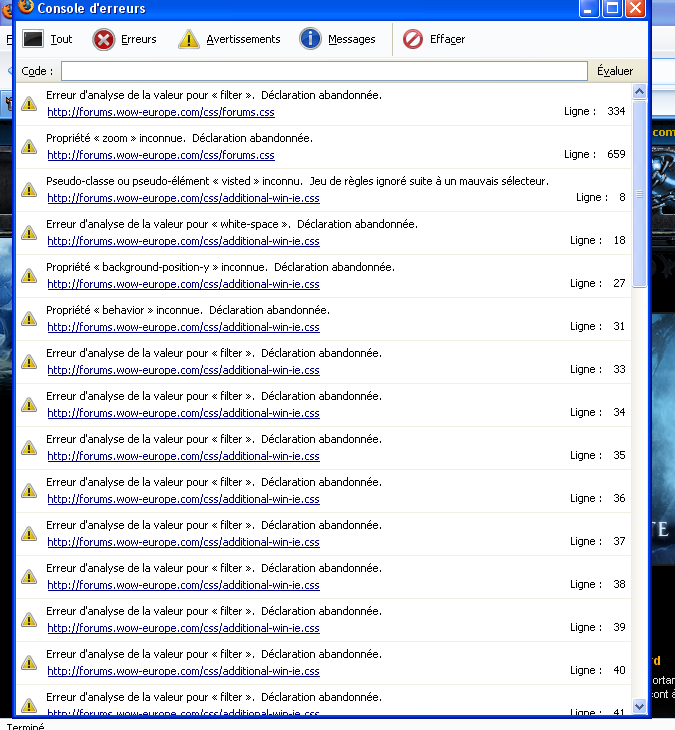The height and width of the screenshot is (730, 675).
Task: Click warning icon of zoom property entry
Action: tap(29, 147)
